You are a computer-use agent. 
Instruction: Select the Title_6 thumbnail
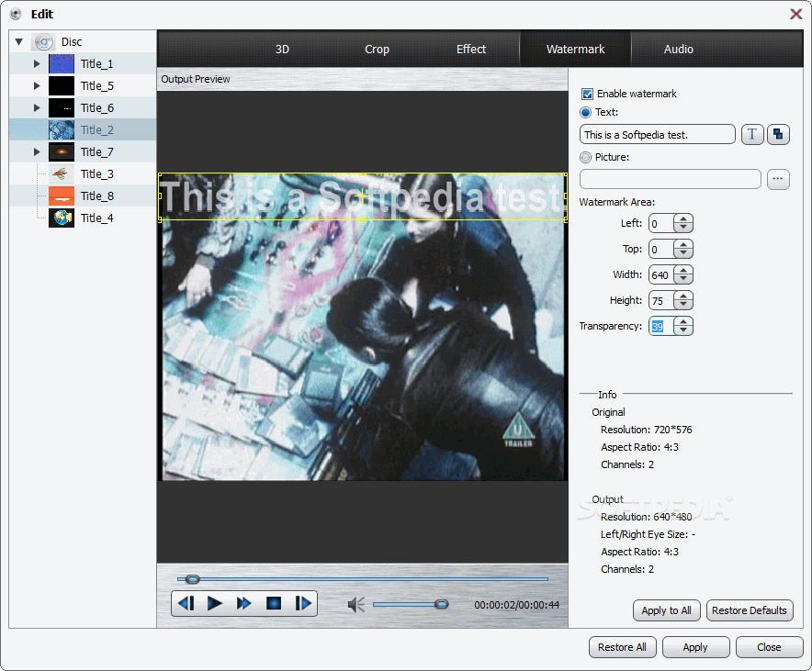pyautogui.click(x=62, y=108)
